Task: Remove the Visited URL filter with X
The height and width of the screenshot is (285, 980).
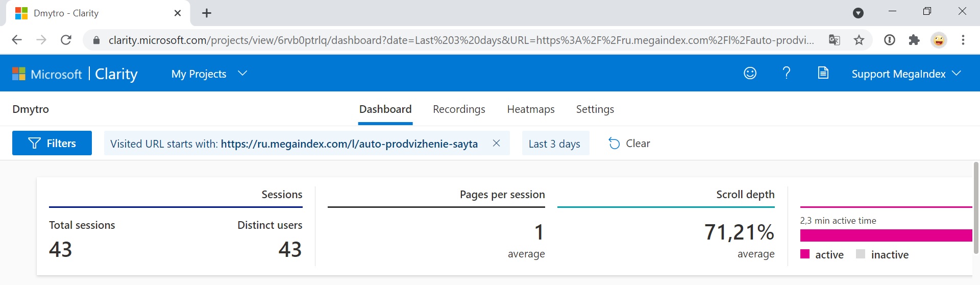Action: pyautogui.click(x=496, y=144)
